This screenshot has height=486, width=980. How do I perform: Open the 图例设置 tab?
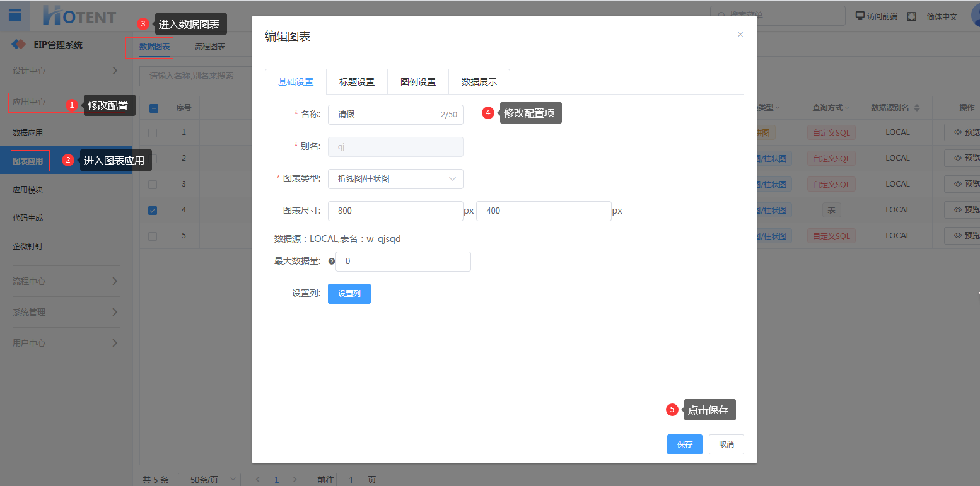417,82
